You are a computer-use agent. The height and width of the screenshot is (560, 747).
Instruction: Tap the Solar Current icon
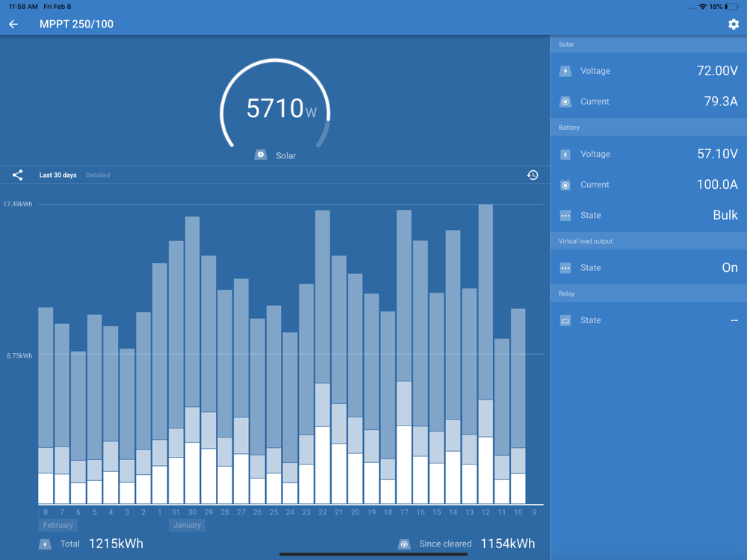(565, 102)
